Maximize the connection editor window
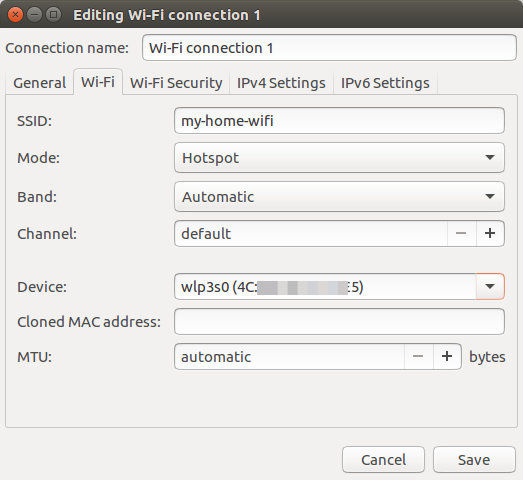This screenshot has width=523, height=480. (53, 15)
